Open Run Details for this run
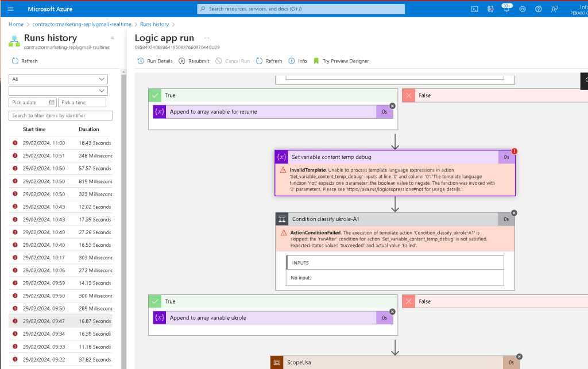588x369 pixels. click(155, 61)
